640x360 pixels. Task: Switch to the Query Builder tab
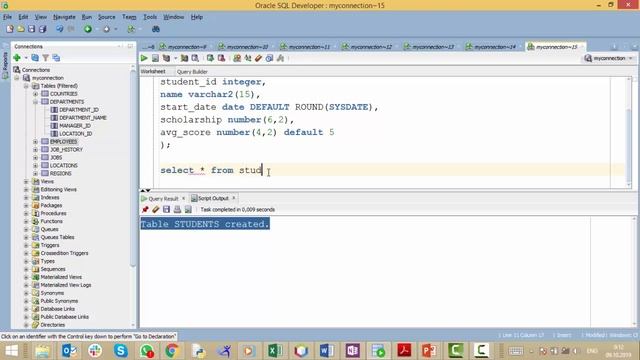click(192, 72)
